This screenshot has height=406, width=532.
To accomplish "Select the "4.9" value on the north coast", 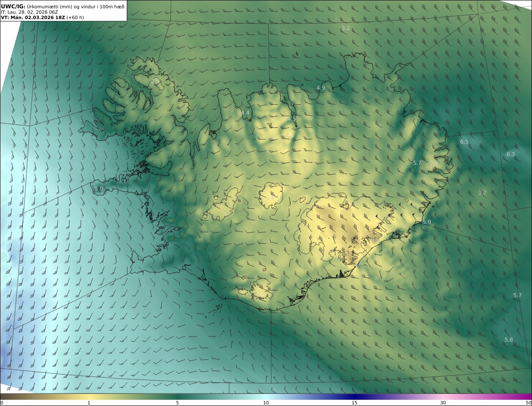I will [321, 88].
